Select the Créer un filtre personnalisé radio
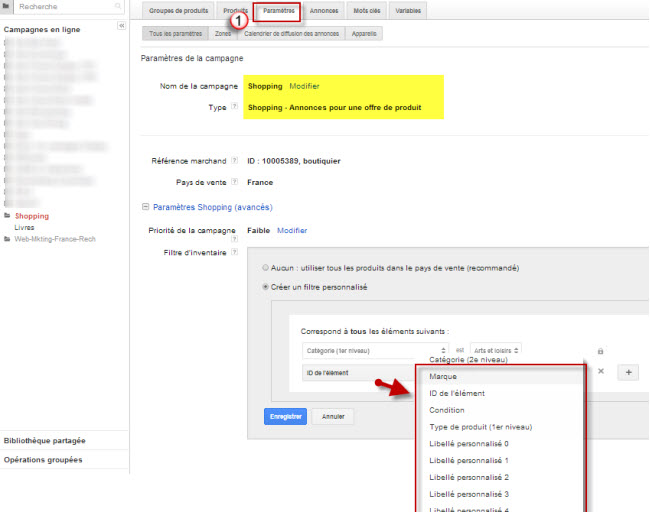 pyautogui.click(x=265, y=287)
